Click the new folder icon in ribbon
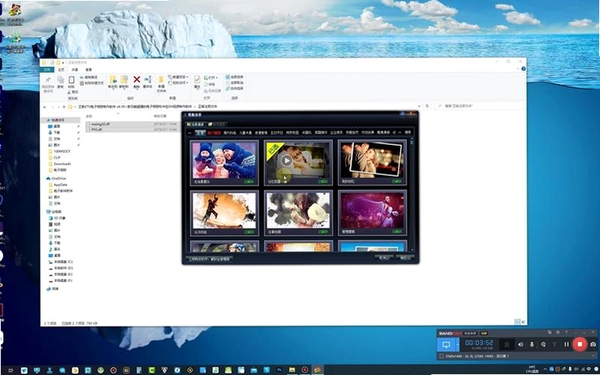Viewport: 600px width, 375px height. click(x=161, y=80)
